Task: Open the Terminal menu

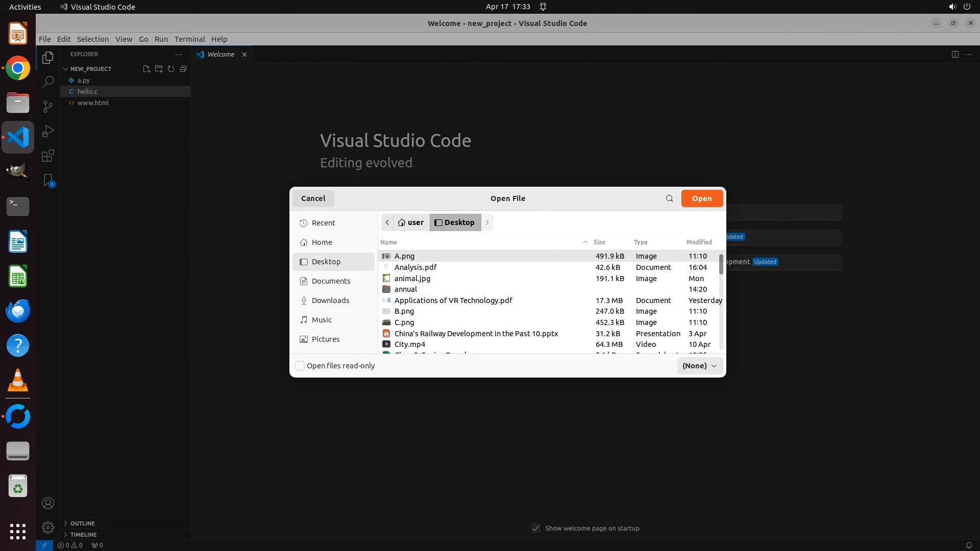Action: point(189,39)
